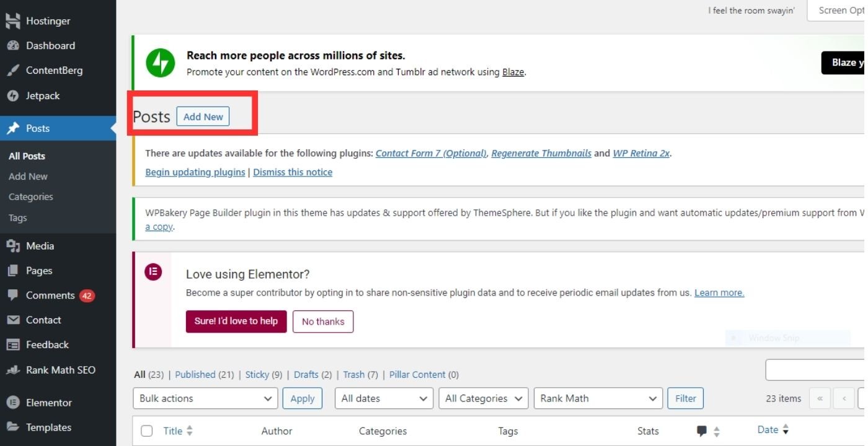Click the Jetpack lightning icon in sidebar

click(x=12, y=96)
